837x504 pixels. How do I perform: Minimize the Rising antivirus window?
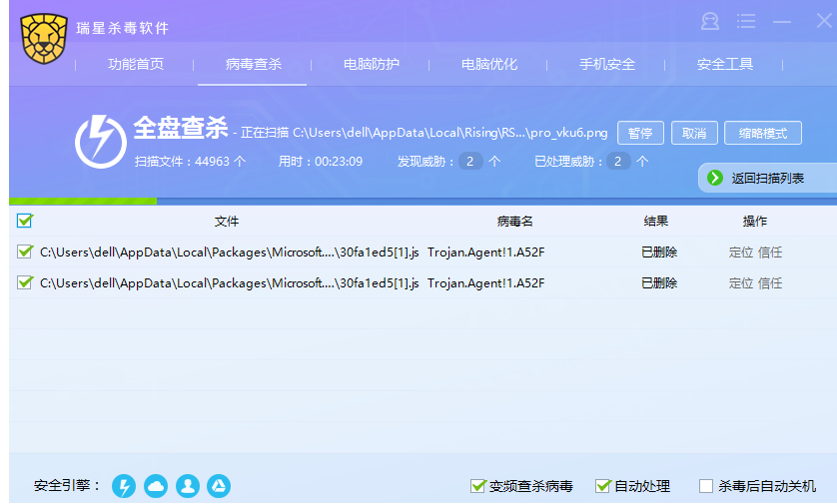coord(782,21)
